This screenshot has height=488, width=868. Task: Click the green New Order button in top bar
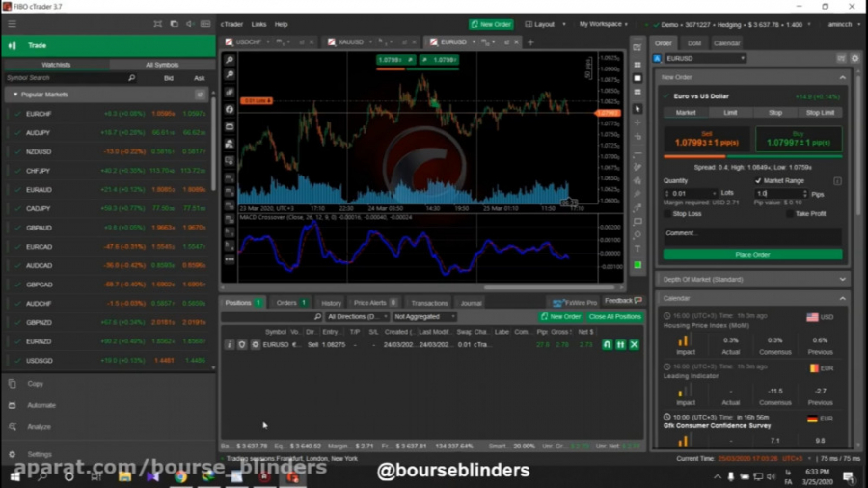[491, 24]
